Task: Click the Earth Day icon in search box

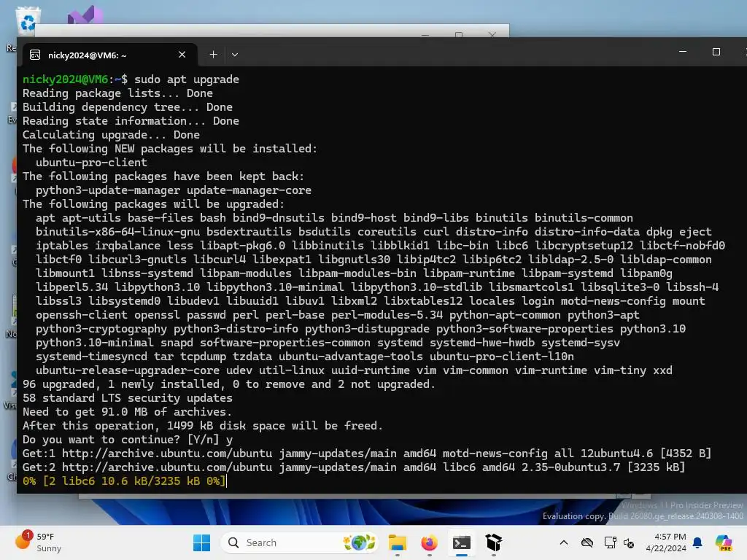Action: [x=359, y=542]
